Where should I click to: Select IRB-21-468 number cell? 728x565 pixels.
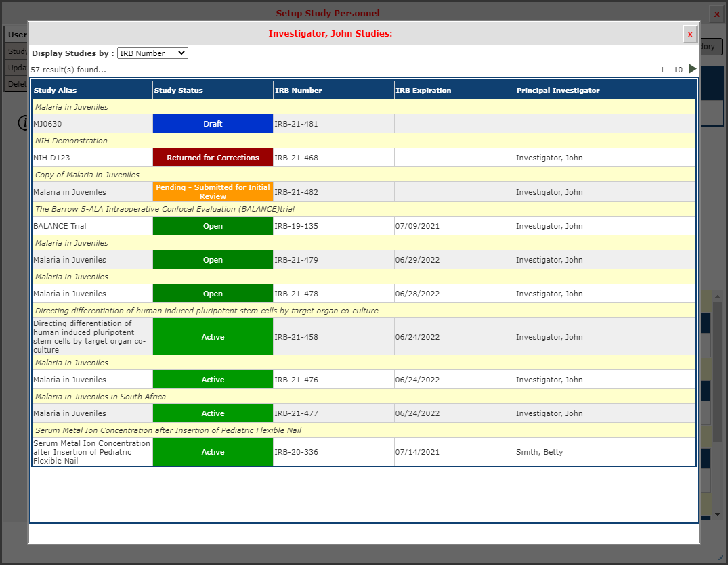333,158
